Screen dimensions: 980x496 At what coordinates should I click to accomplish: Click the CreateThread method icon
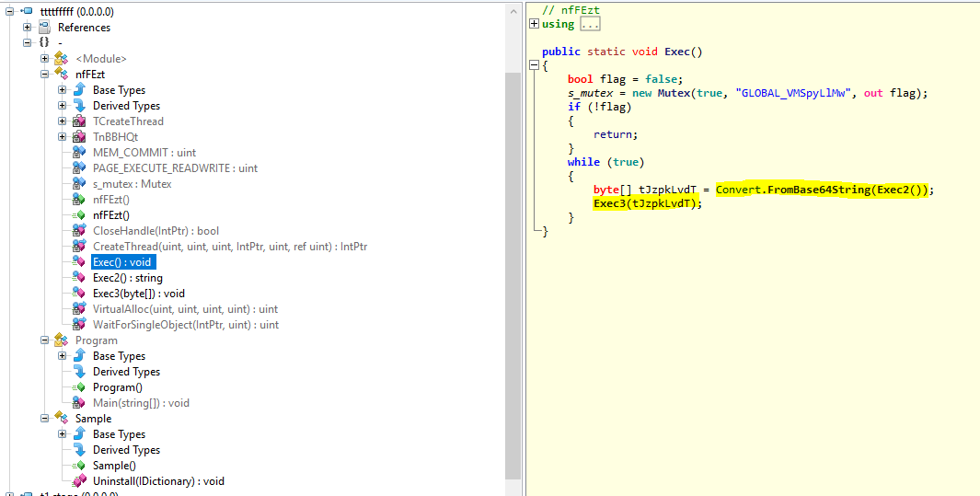(79, 246)
